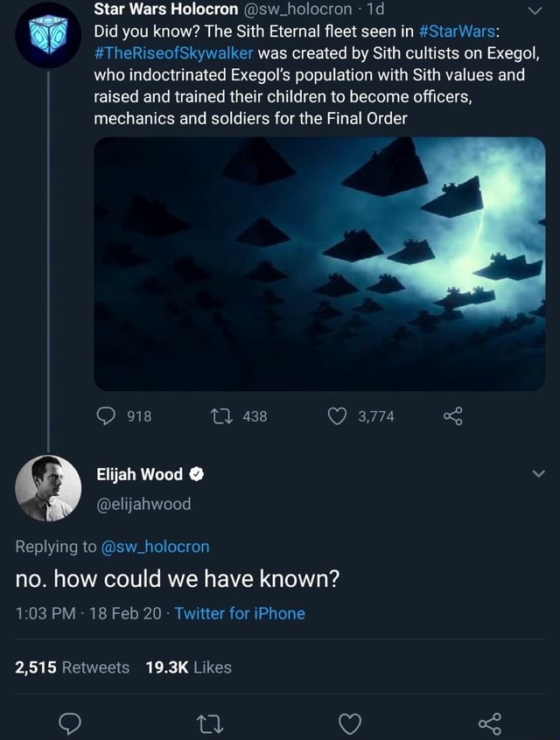
Task: Open Star Wars Holocron tweet options chevron
Action: (538, 12)
